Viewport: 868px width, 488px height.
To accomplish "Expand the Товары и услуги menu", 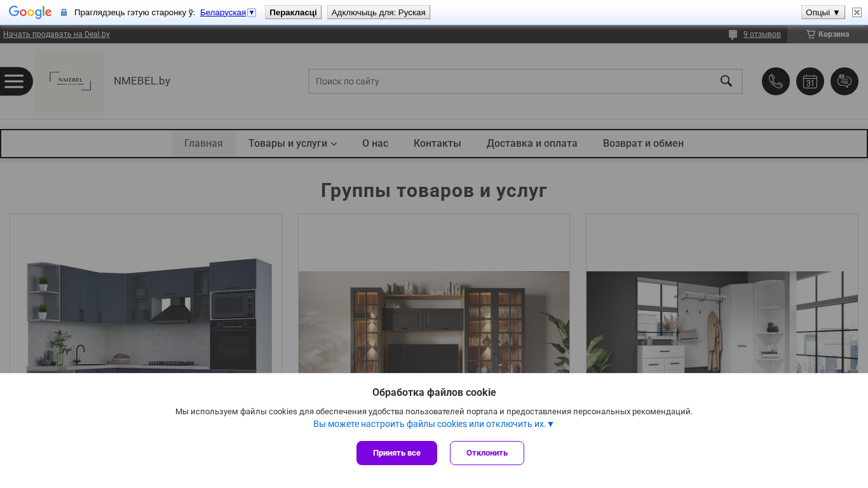I will [x=292, y=144].
